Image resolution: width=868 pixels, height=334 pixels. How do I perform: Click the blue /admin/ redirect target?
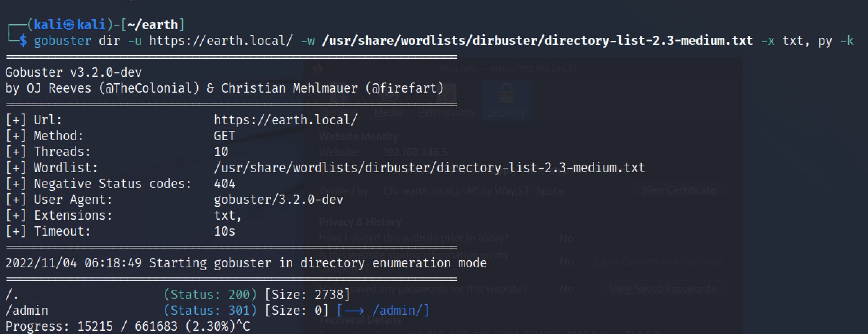pyautogui.click(x=400, y=310)
